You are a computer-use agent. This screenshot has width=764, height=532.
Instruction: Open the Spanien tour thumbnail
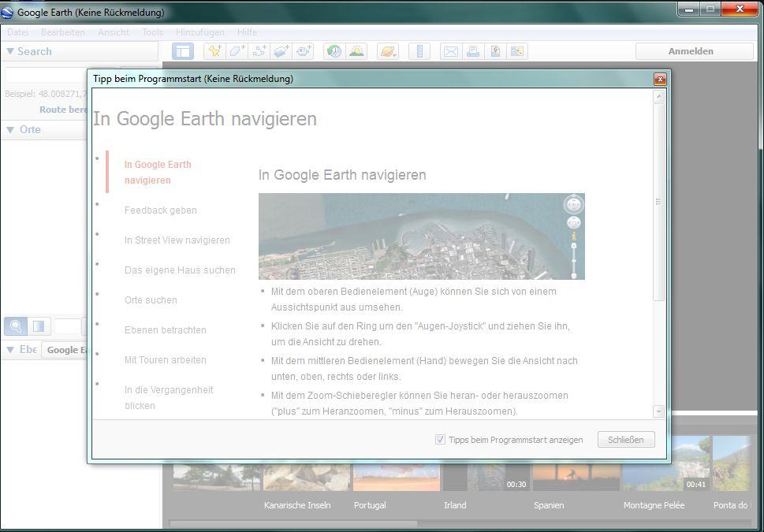point(576,477)
